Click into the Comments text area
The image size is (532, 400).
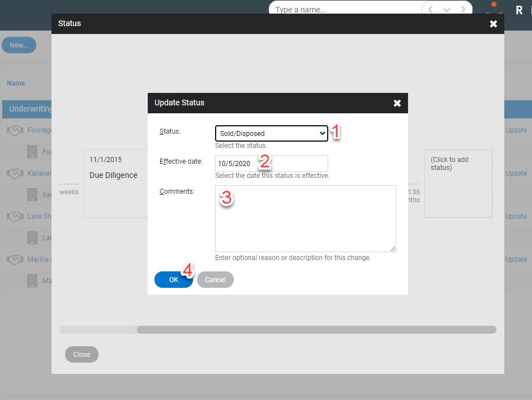coord(306,219)
